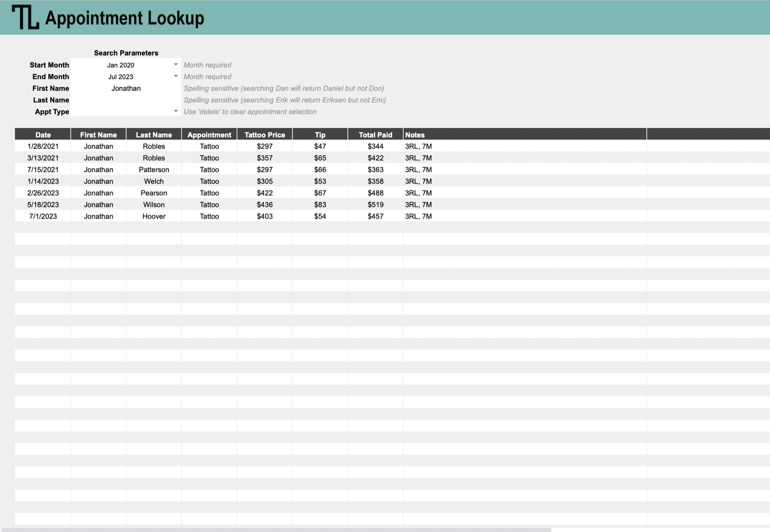The height and width of the screenshot is (532, 770).
Task: Click the First Name field containing Jonathan
Action: [x=126, y=88]
